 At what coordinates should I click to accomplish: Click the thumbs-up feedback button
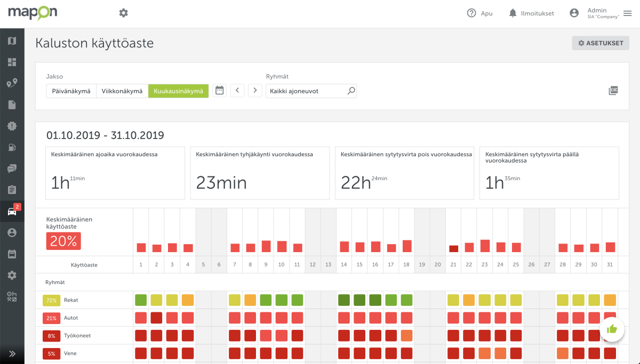tap(612, 329)
